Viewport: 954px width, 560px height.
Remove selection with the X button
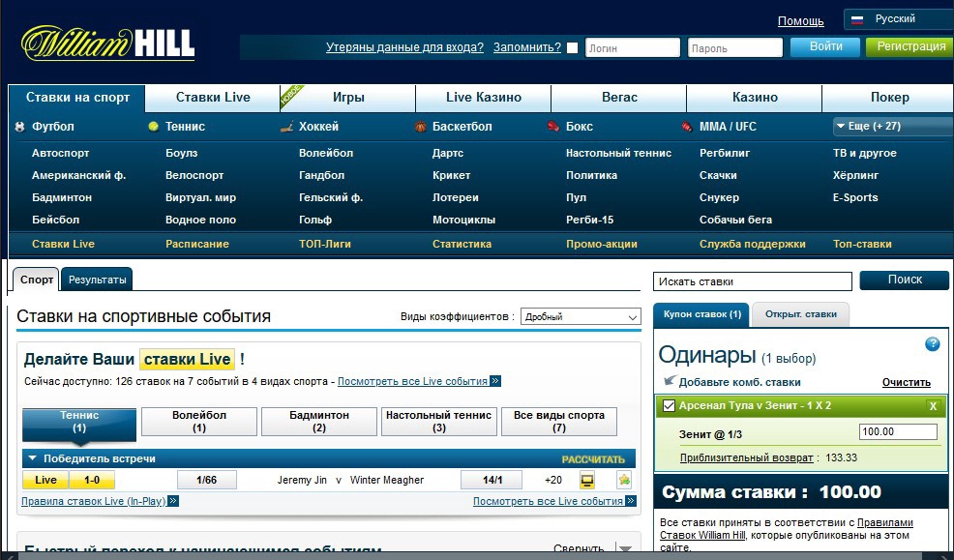coord(933,406)
